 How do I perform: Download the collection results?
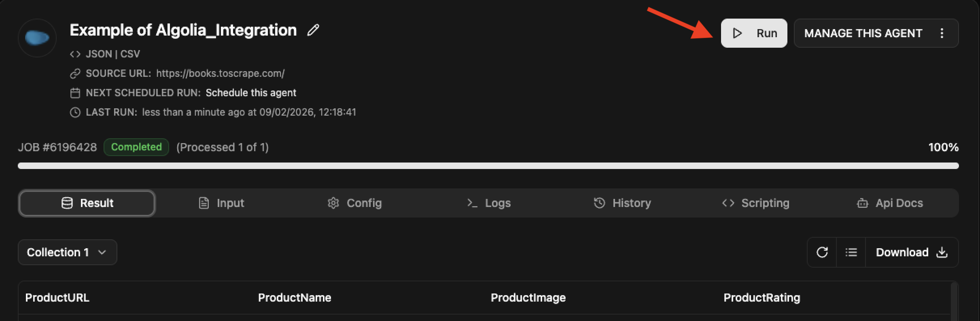click(x=911, y=252)
